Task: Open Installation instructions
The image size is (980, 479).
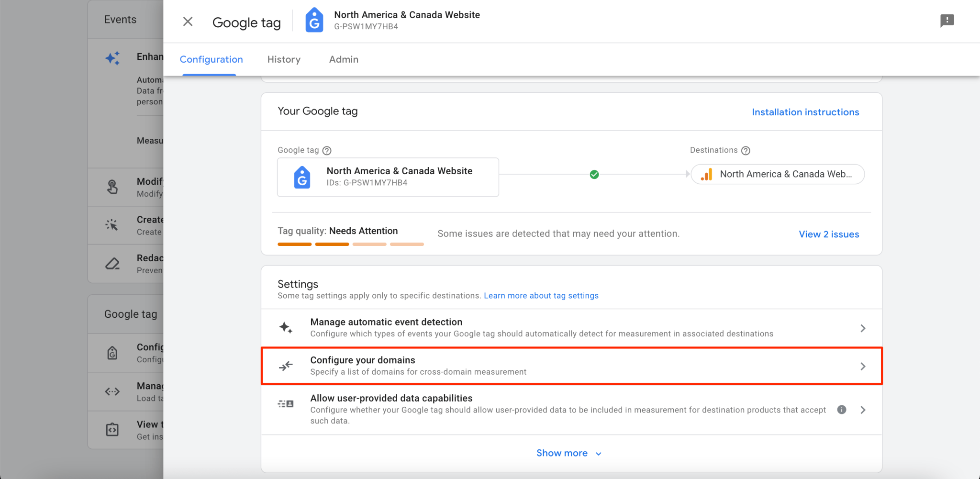Action: click(x=805, y=111)
